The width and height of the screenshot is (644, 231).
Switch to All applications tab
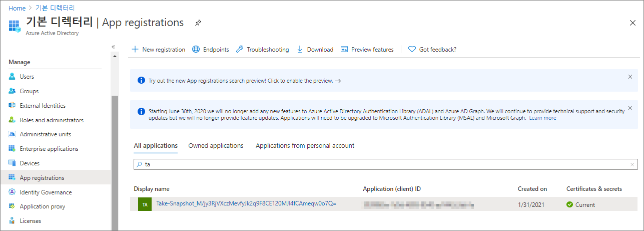tap(156, 146)
